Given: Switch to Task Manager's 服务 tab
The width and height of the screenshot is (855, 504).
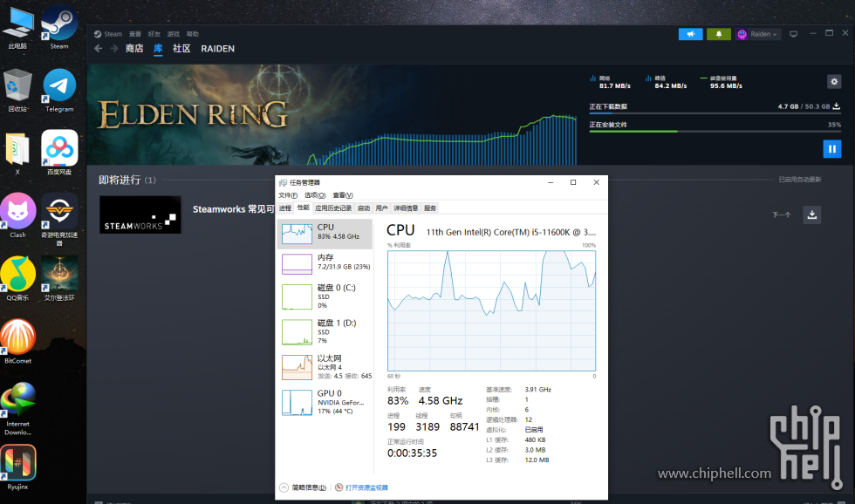Looking at the screenshot, I should click(430, 208).
